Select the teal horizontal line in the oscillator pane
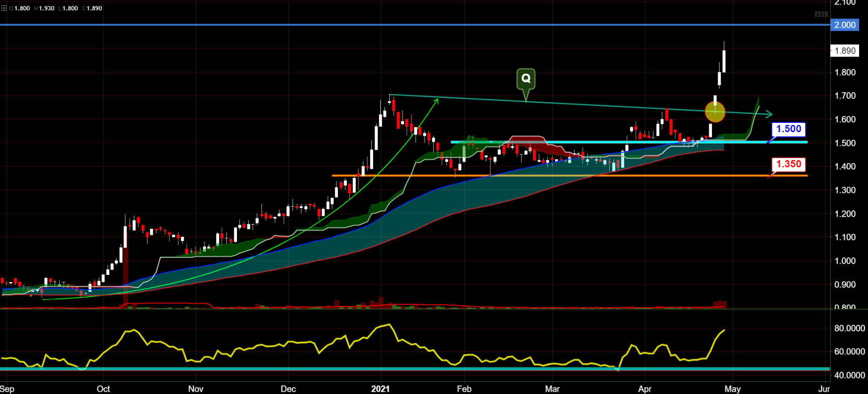 330,369
